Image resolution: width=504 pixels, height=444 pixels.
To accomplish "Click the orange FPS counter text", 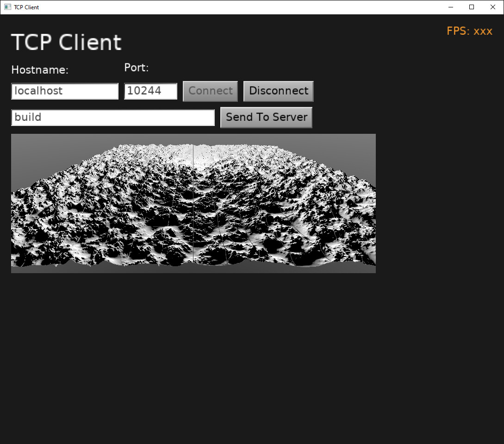I will pos(469,31).
